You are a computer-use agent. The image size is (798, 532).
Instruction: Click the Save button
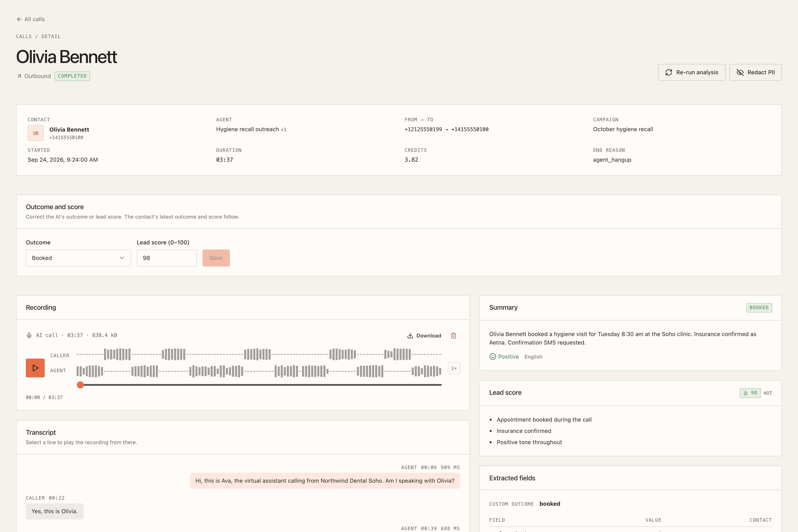216,258
